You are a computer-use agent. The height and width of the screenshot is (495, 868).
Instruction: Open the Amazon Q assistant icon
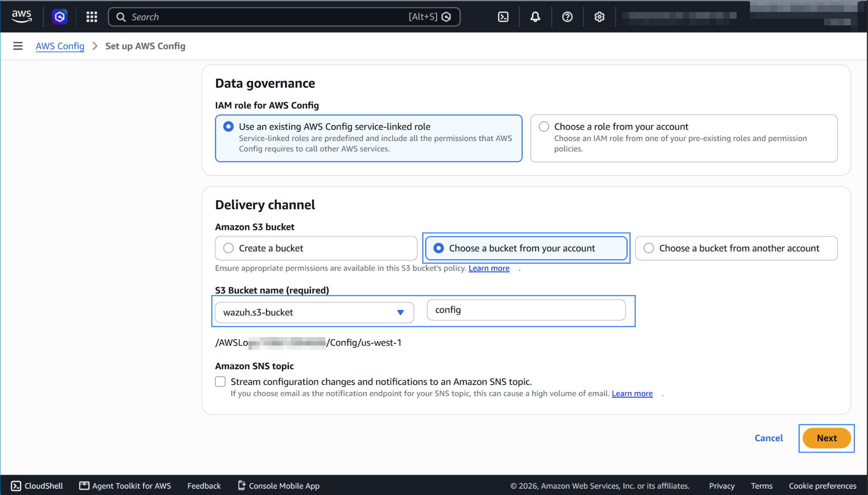coord(60,17)
